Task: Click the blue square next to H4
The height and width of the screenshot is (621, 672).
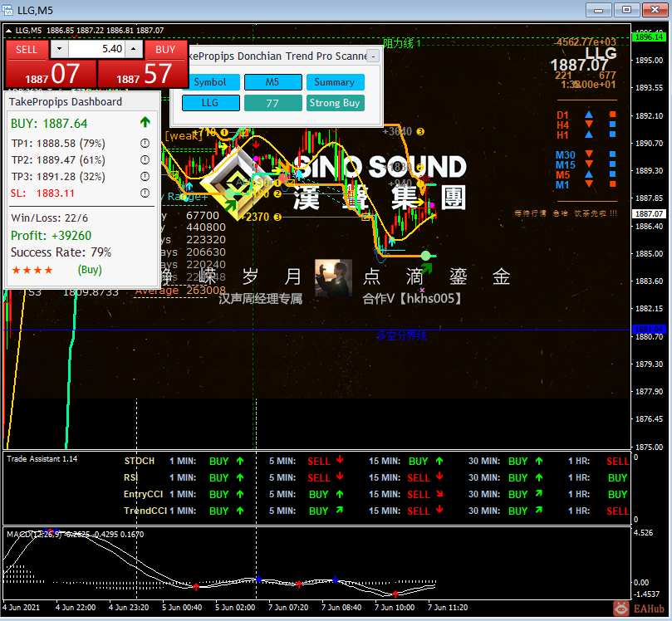Action: 612,125
